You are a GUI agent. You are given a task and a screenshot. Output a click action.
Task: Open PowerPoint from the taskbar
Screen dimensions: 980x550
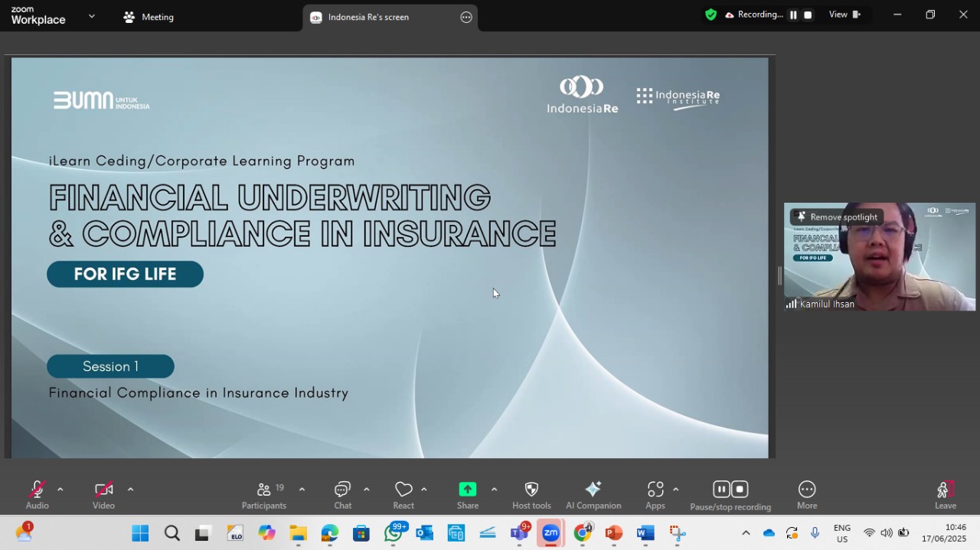[614, 533]
